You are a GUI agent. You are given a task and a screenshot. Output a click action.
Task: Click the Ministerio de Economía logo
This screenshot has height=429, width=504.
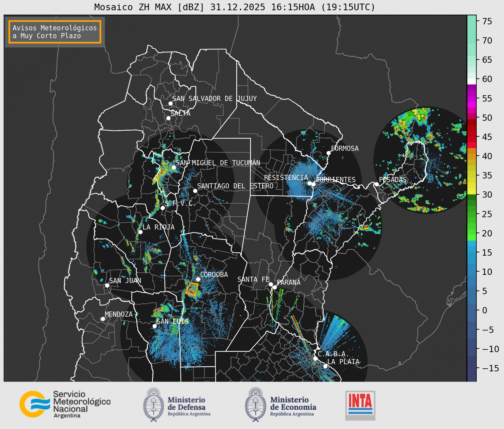(x=280, y=404)
